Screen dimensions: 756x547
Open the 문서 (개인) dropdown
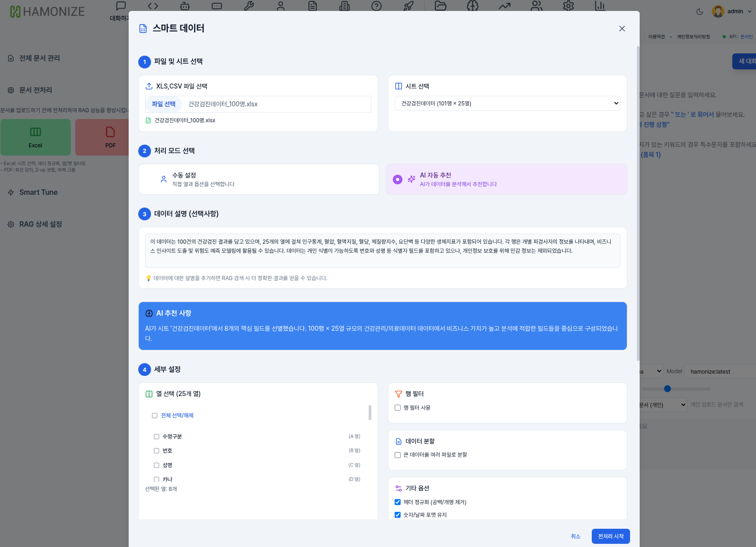662,405
